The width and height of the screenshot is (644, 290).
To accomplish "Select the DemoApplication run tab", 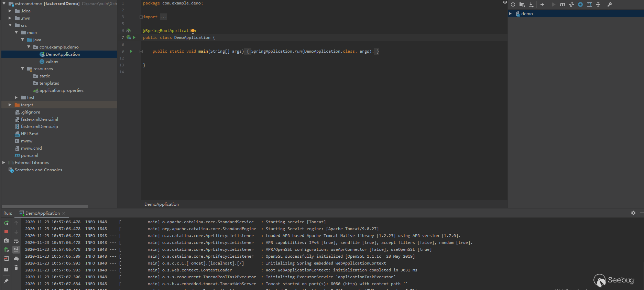I will point(42,213).
